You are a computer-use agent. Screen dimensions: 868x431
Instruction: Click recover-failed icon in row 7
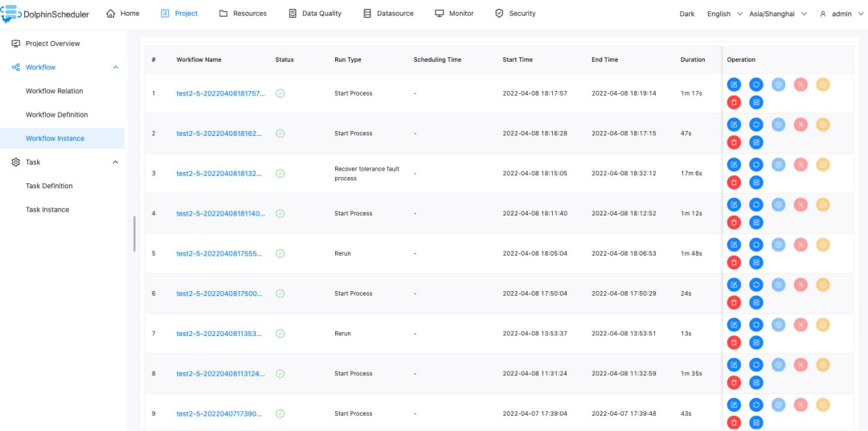click(778, 325)
